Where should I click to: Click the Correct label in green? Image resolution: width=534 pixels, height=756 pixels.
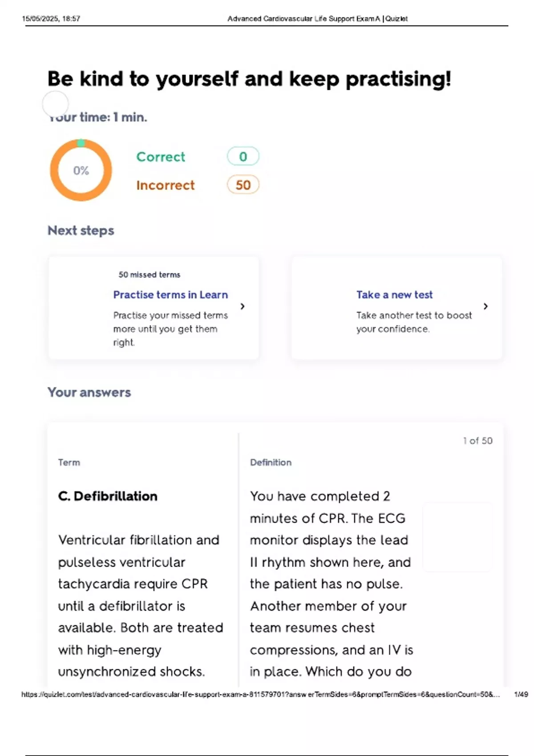161,157
